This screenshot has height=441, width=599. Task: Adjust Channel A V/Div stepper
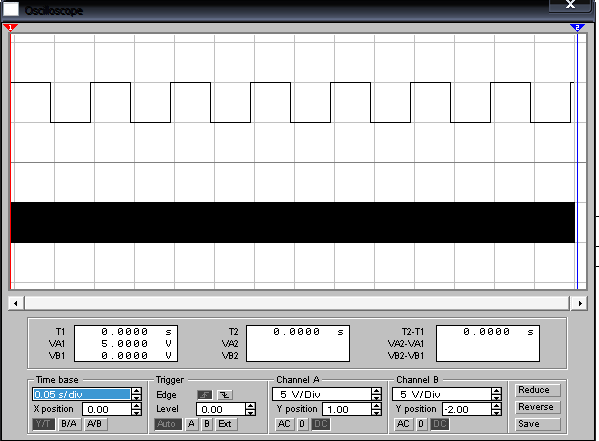[376, 394]
